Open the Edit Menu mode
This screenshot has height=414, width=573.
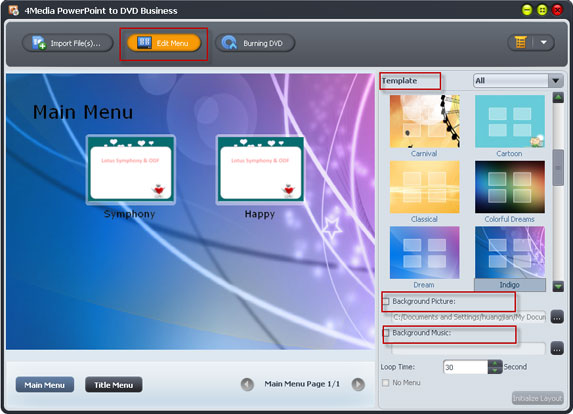tap(164, 43)
